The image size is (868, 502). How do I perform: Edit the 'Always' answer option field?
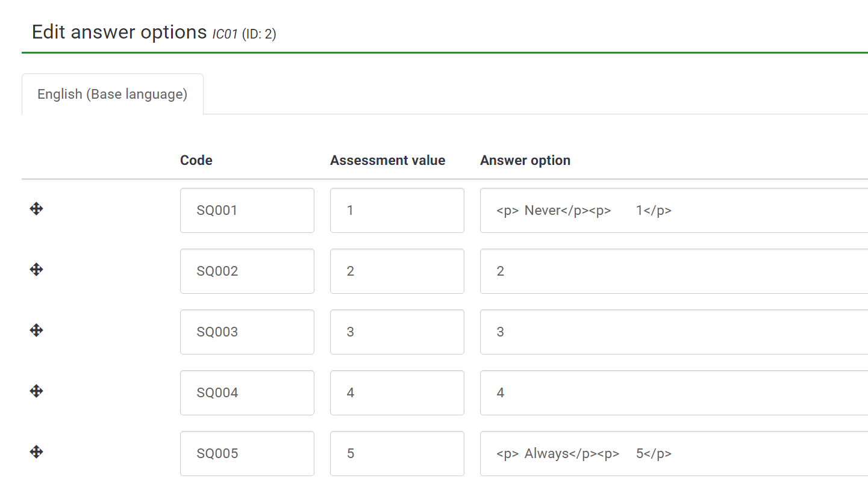coord(673,454)
